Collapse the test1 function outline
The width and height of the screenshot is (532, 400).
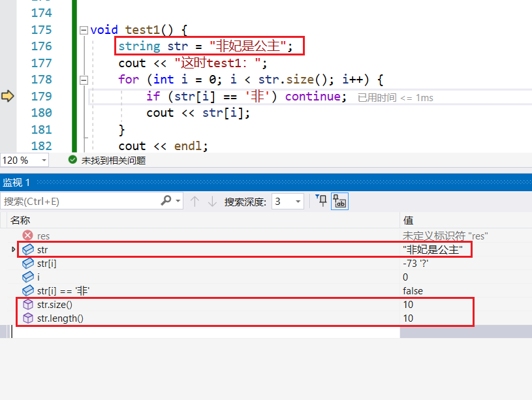click(84, 31)
